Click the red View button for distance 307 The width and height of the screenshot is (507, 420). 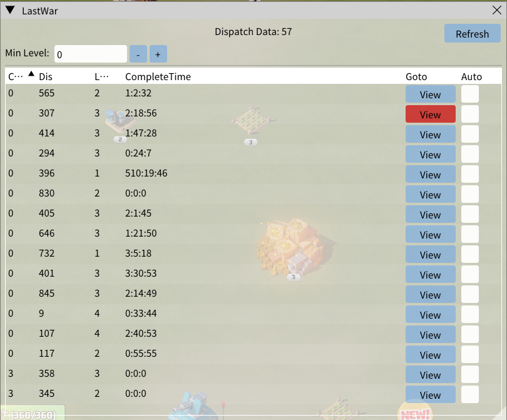430,114
